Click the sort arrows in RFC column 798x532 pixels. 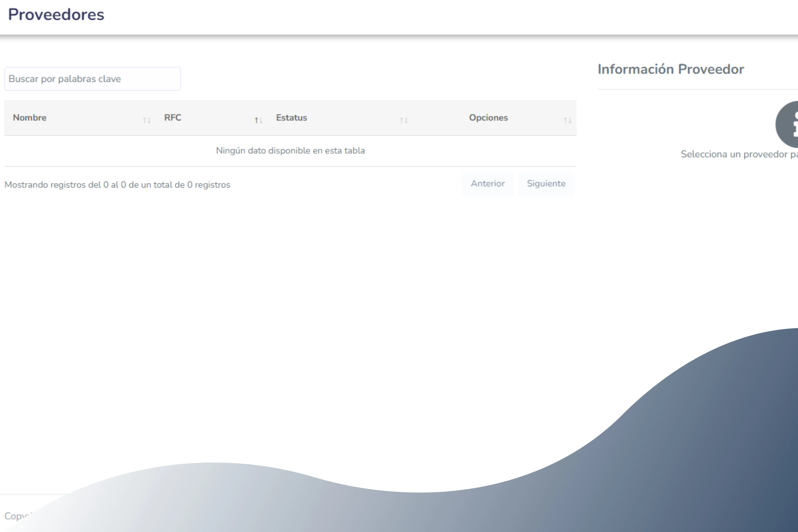click(259, 120)
